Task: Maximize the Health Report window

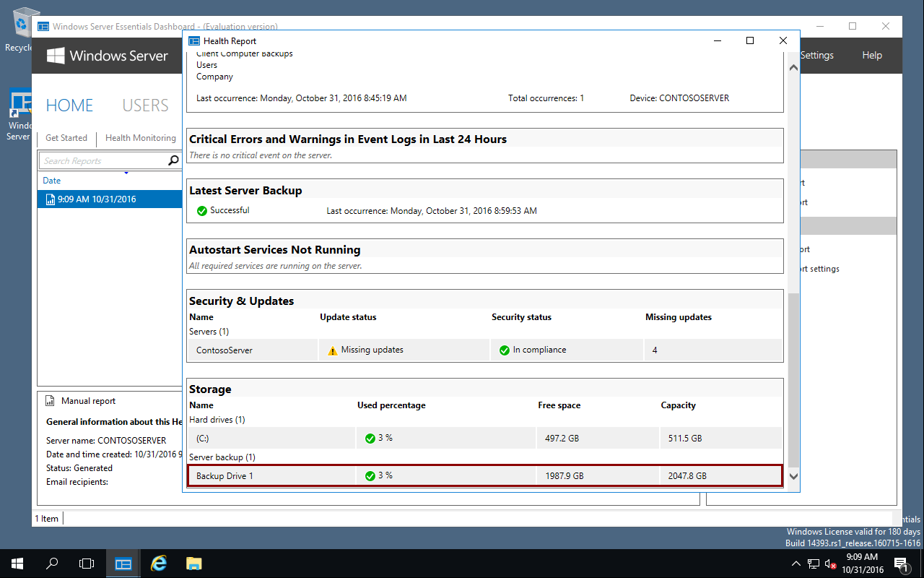Action: click(750, 41)
